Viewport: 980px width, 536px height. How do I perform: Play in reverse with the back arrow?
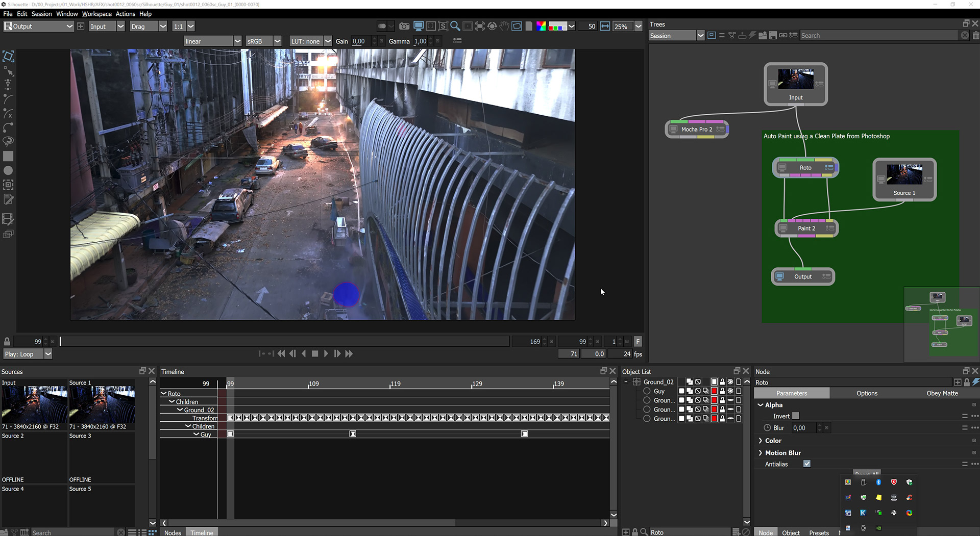coord(304,353)
